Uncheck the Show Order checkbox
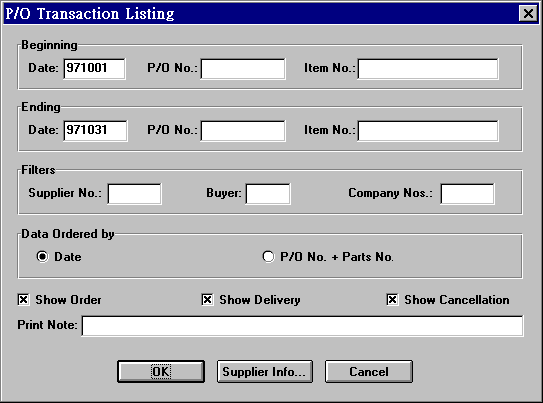Viewport: 543px width, 403px height. click(x=24, y=299)
